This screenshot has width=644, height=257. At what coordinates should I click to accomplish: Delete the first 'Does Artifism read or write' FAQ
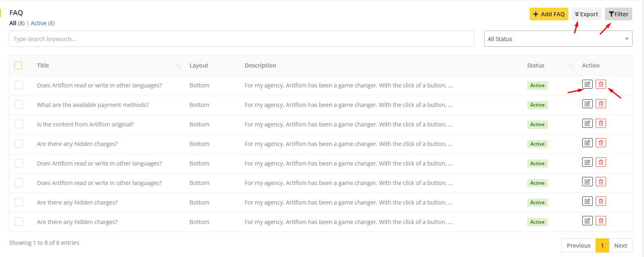(600, 84)
